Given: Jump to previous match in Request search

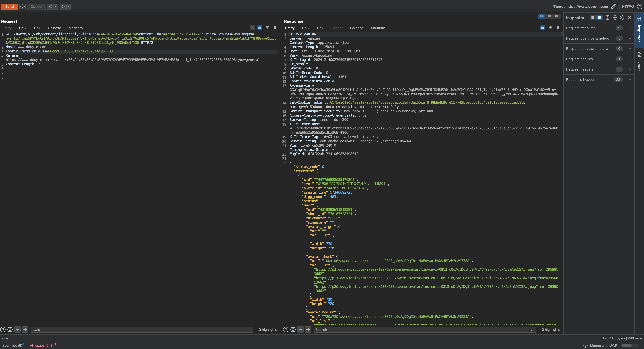Looking at the screenshot, I should coord(18,329).
